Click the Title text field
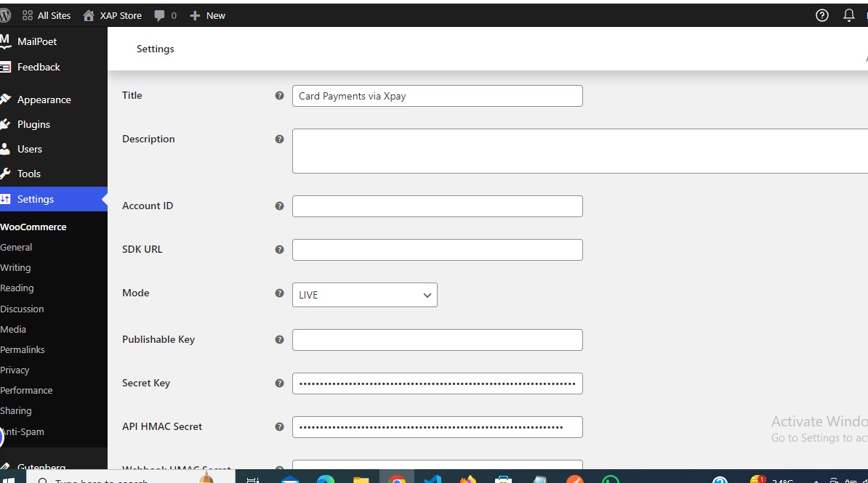This screenshot has height=483, width=868. [x=437, y=96]
